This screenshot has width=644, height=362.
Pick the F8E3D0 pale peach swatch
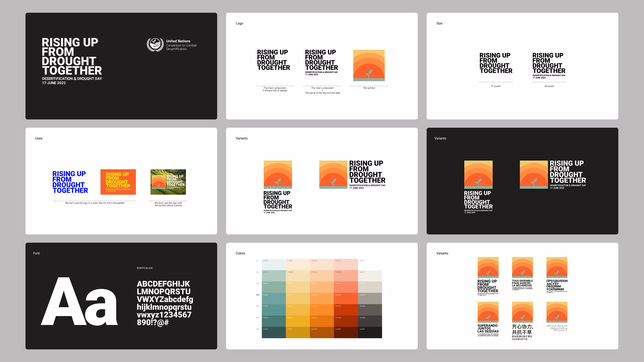(322, 264)
